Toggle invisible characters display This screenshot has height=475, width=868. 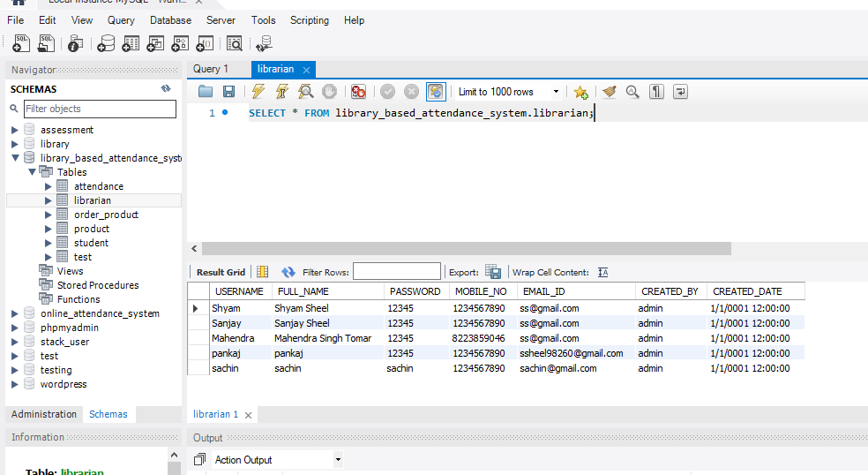click(x=656, y=92)
